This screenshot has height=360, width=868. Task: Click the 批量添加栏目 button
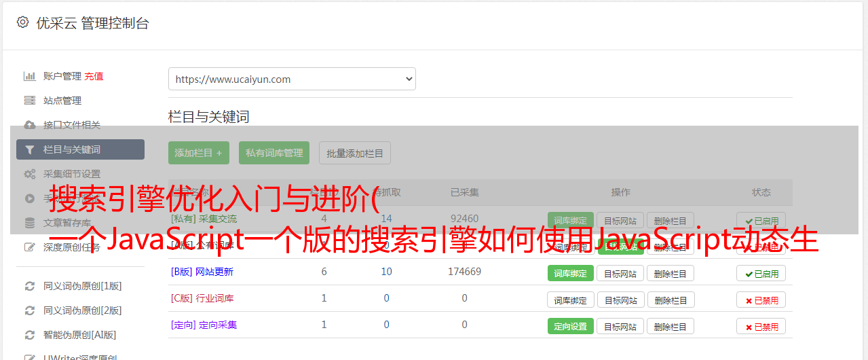point(355,153)
